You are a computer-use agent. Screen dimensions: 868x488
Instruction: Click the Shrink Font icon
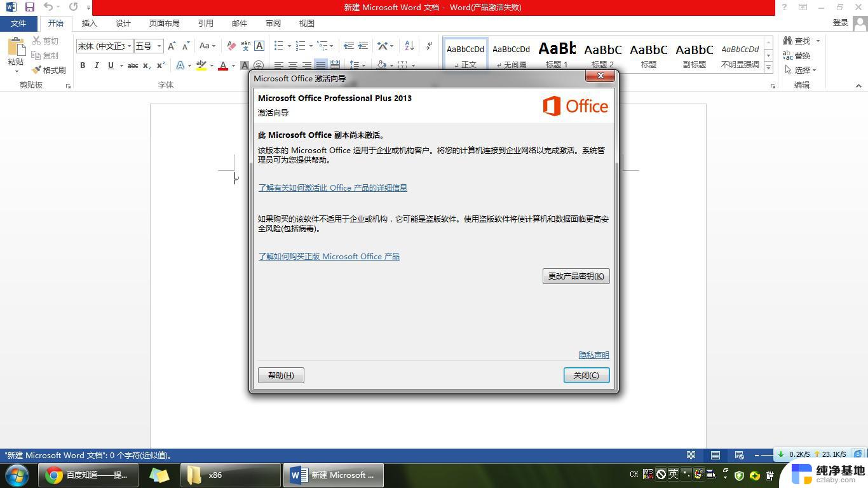pyautogui.click(x=186, y=46)
